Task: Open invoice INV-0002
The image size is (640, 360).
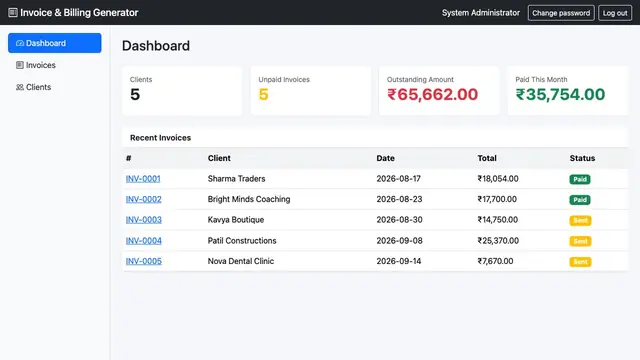Action: 143,199
